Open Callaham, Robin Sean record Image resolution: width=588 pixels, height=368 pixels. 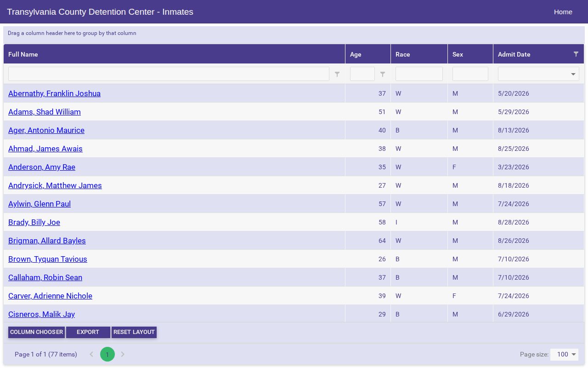click(45, 277)
